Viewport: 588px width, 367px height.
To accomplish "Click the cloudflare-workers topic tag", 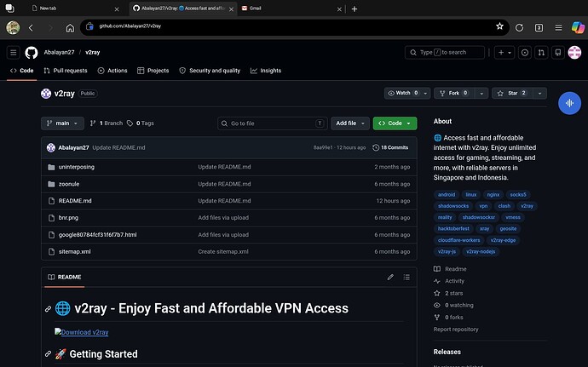I will tap(458, 240).
